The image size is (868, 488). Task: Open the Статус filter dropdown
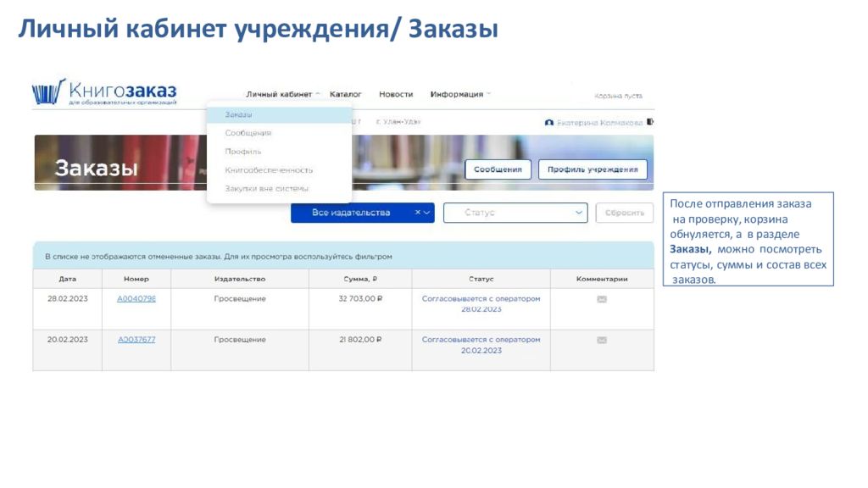[515, 213]
